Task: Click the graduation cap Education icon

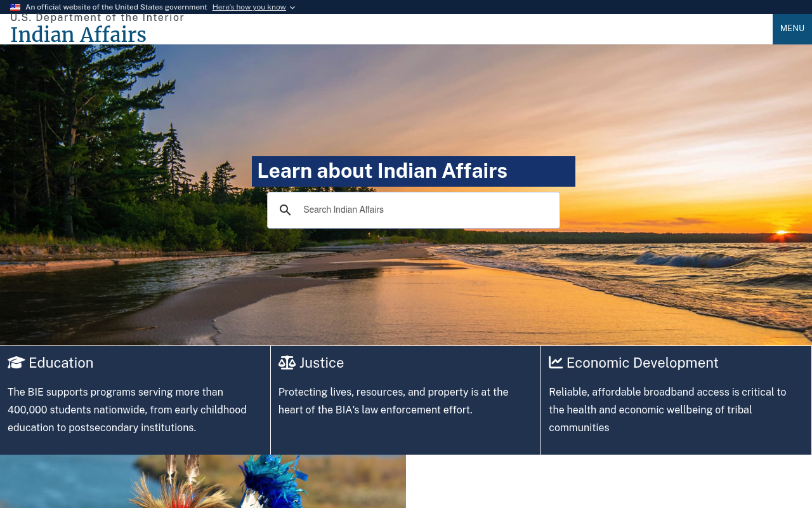Action: click(16, 363)
